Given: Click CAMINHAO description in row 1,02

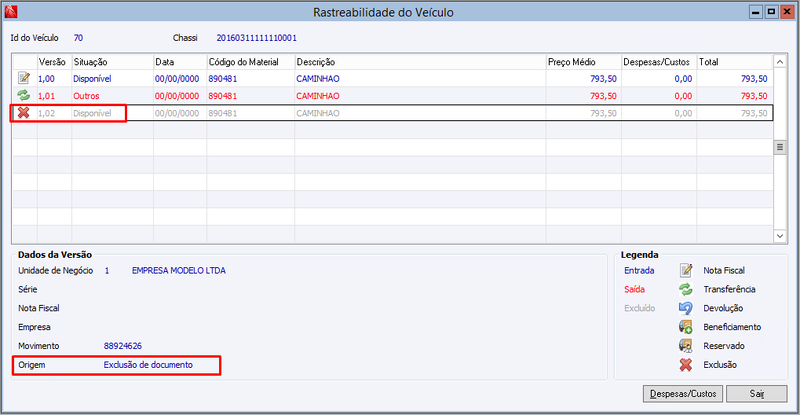Looking at the screenshot, I should 318,113.
